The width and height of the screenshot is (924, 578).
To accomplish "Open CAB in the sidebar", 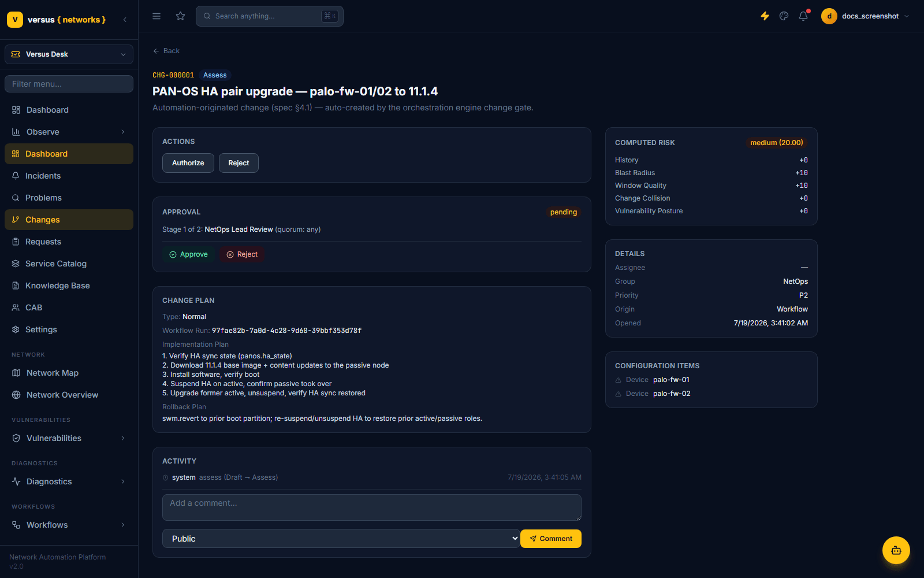I will 69,307.
